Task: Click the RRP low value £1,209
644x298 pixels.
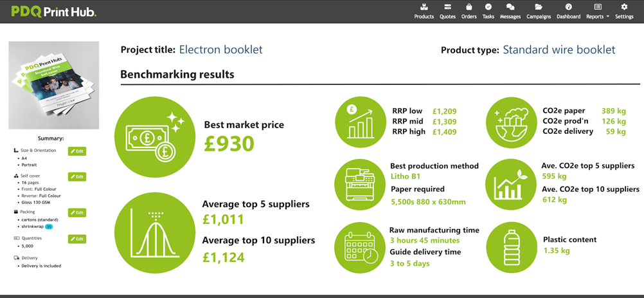Action: 444,111
